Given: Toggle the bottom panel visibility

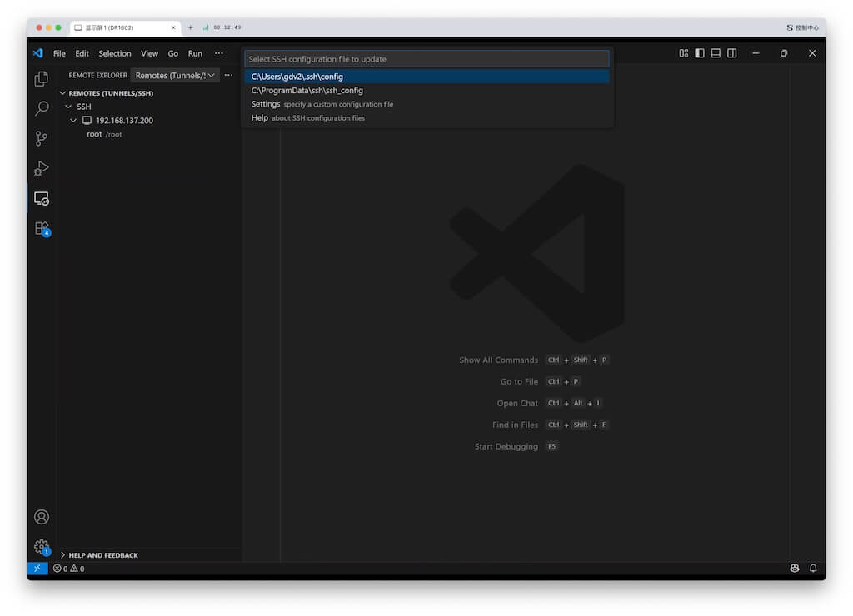Looking at the screenshot, I should point(716,52).
